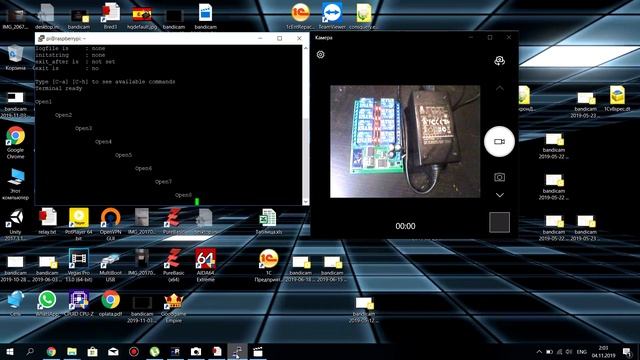Open Microsoft Store from the taskbar
Screen dimensions: 640x360
[93, 351]
